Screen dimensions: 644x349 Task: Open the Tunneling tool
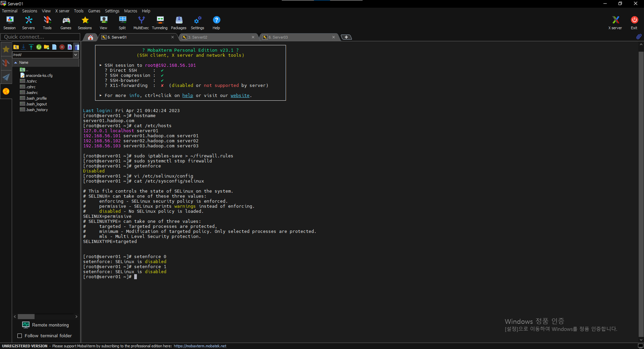160,23
